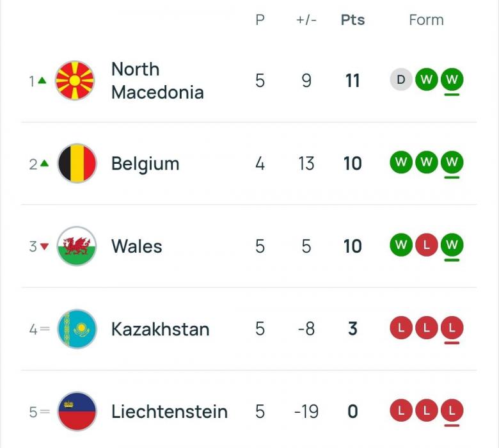Open the Belgium team name link
This screenshot has height=448, width=499.
pyautogui.click(x=145, y=164)
